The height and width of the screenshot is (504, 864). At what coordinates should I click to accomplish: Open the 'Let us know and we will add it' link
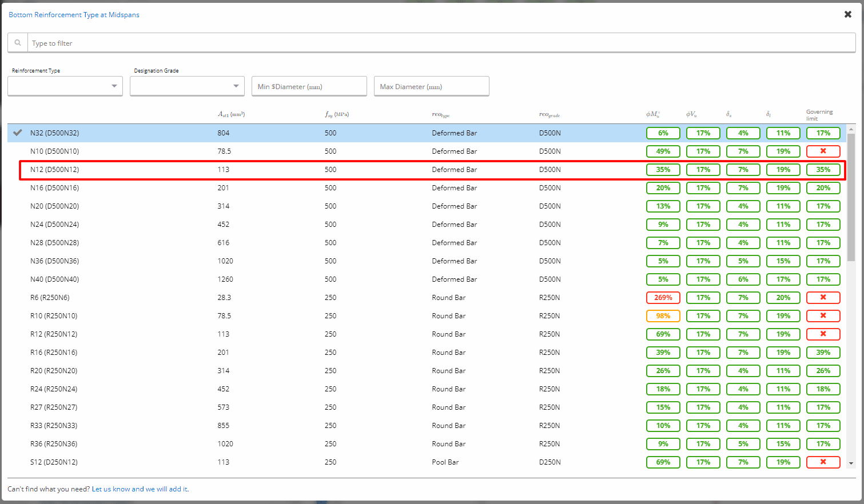tap(140, 489)
